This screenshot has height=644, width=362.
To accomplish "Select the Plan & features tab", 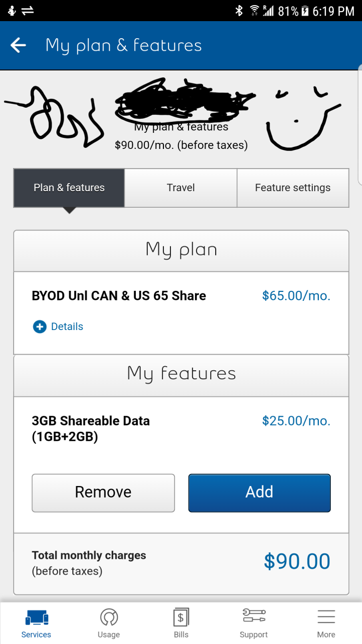I will [69, 188].
